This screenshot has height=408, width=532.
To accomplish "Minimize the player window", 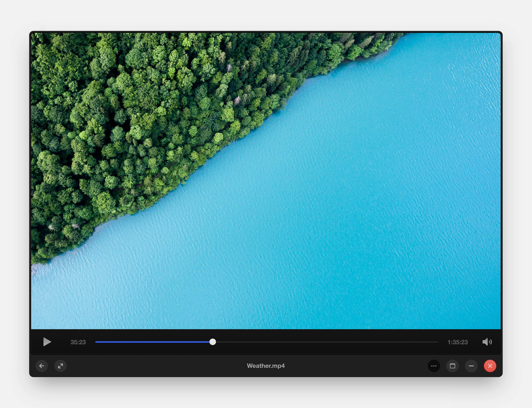I will click(471, 366).
